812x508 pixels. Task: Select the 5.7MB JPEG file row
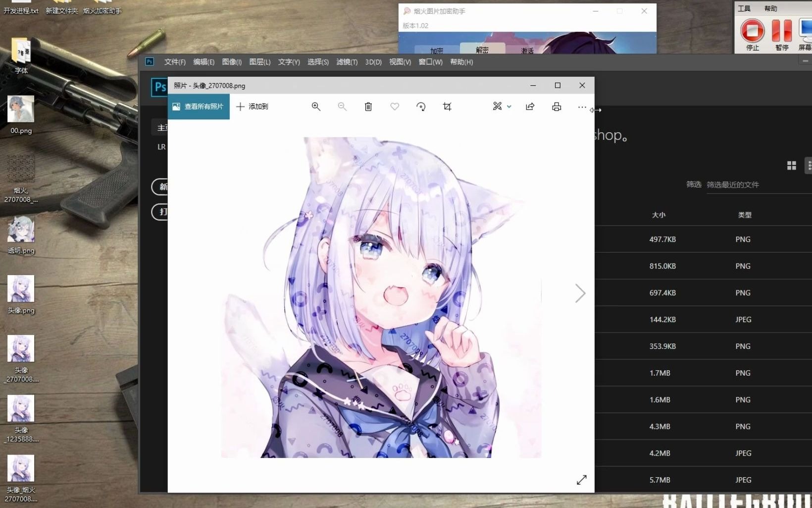coord(703,480)
